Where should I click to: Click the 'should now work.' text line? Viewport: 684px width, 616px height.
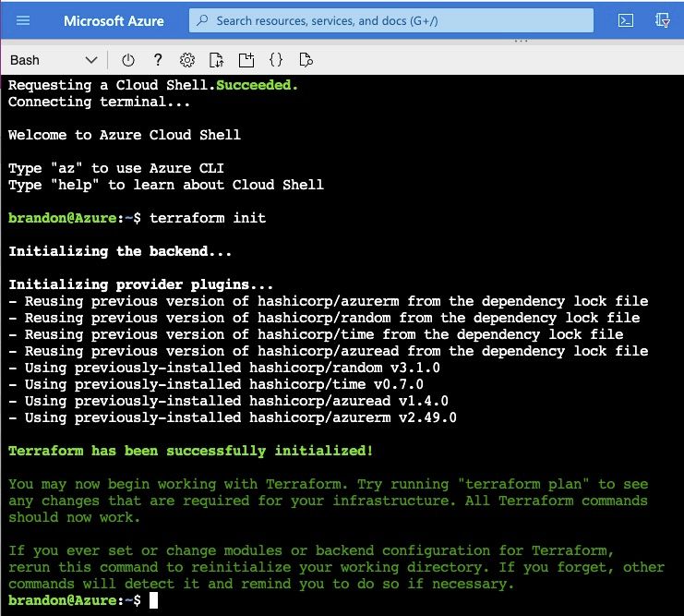tap(74, 517)
